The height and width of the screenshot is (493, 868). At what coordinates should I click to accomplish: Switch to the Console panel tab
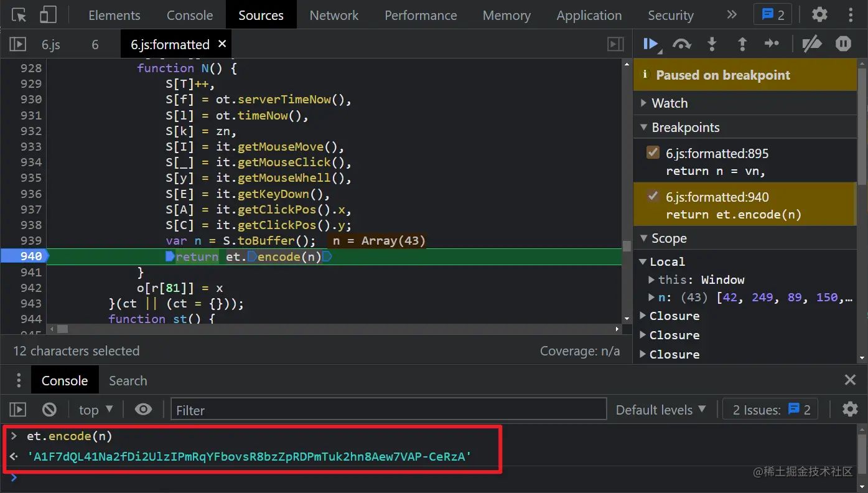[190, 15]
